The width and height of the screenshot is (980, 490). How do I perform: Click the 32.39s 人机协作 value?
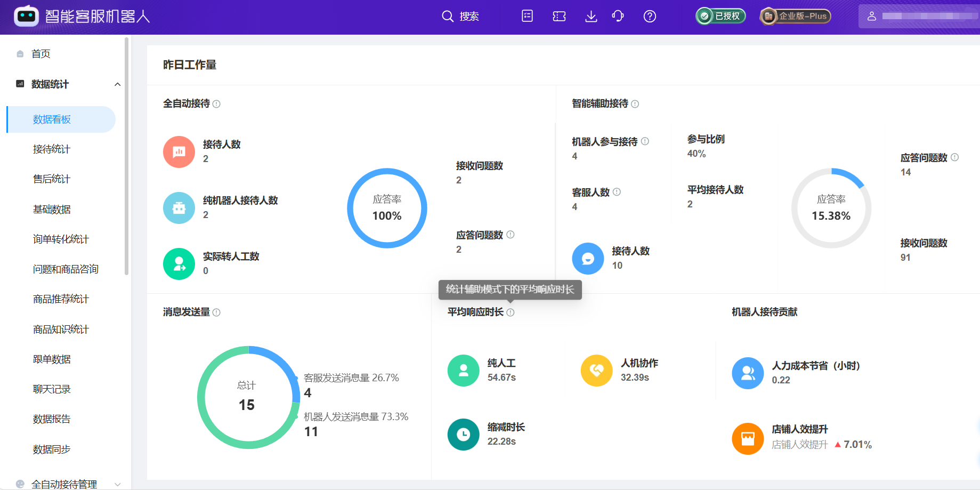[x=635, y=377]
